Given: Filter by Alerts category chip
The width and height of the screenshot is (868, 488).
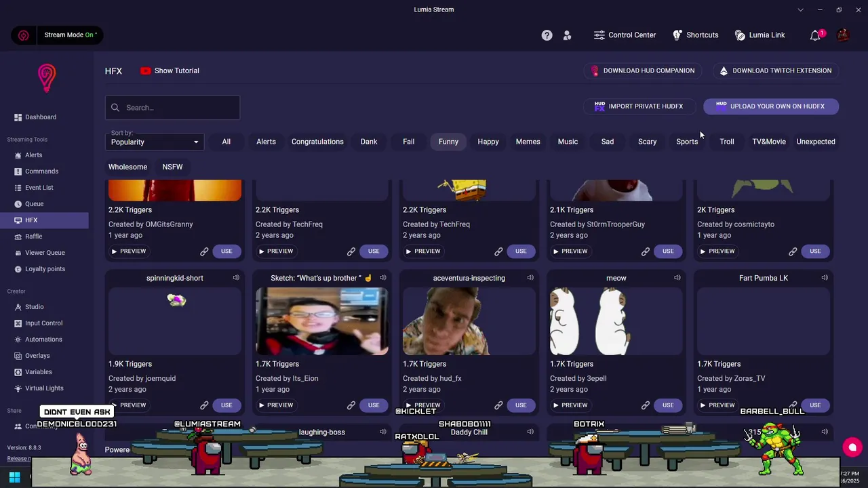Looking at the screenshot, I should pos(266,142).
